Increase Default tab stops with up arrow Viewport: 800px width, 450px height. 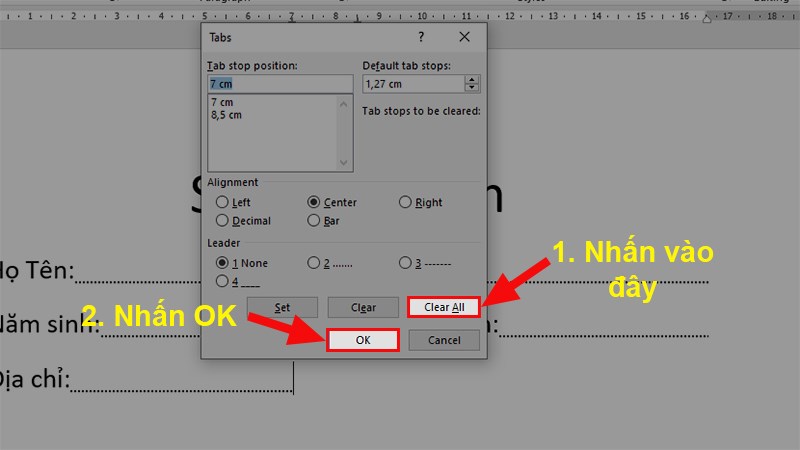point(472,80)
